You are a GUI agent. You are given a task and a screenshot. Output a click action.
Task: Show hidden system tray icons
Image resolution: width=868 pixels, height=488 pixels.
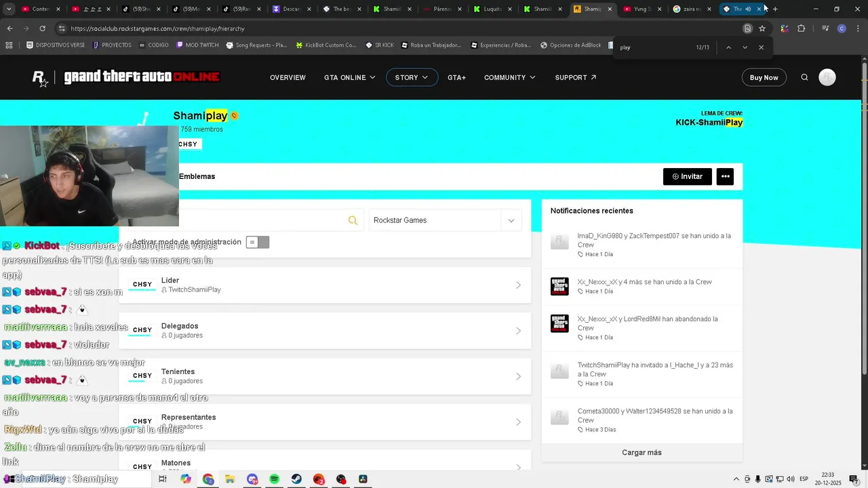(x=736, y=479)
